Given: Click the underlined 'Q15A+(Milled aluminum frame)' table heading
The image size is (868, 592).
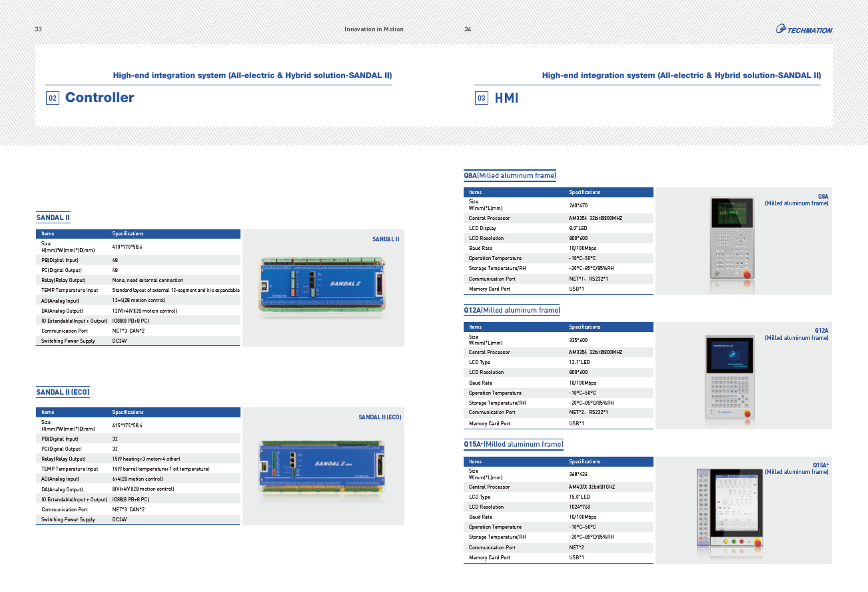Looking at the screenshot, I should 514,444.
